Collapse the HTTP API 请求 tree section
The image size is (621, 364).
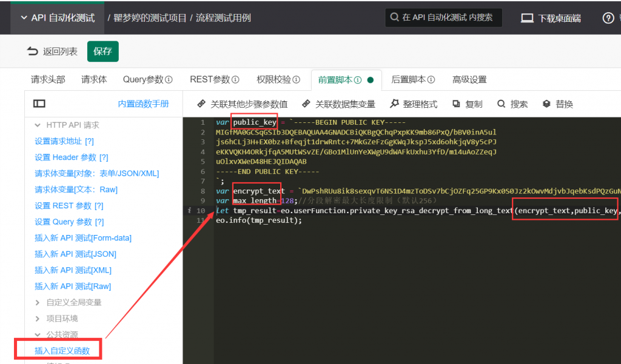(x=38, y=125)
